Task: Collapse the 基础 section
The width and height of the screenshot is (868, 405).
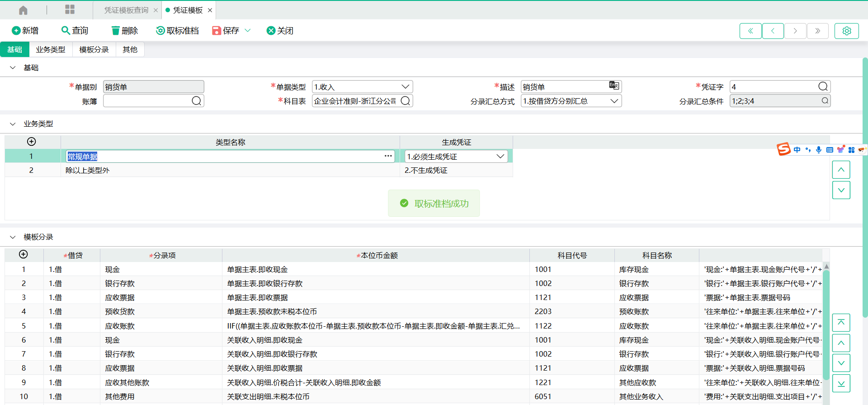Action: pyautogui.click(x=13, y=67)
